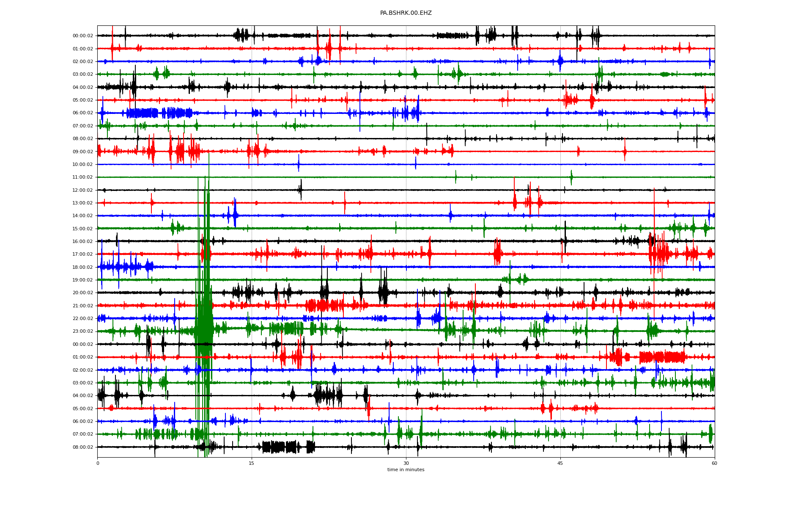812x508 pixels.
Task: Click the 60 minute x-axis tick label
Action: pos(714,463)
